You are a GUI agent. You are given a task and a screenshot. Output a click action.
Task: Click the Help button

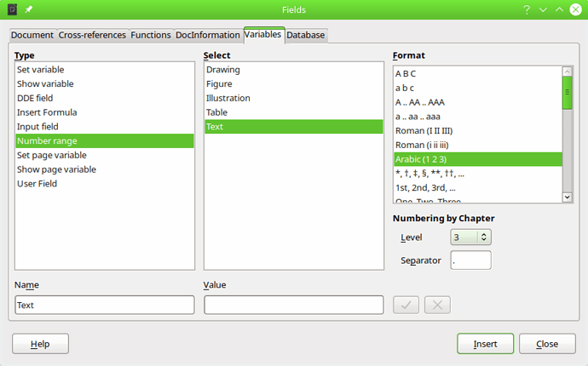click(x=41, y=344)
